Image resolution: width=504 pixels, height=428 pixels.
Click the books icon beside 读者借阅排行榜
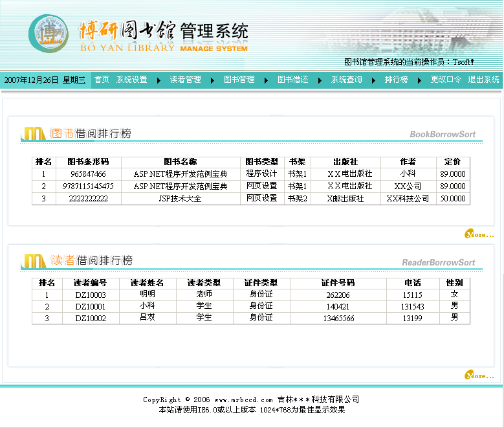(34, 261)
